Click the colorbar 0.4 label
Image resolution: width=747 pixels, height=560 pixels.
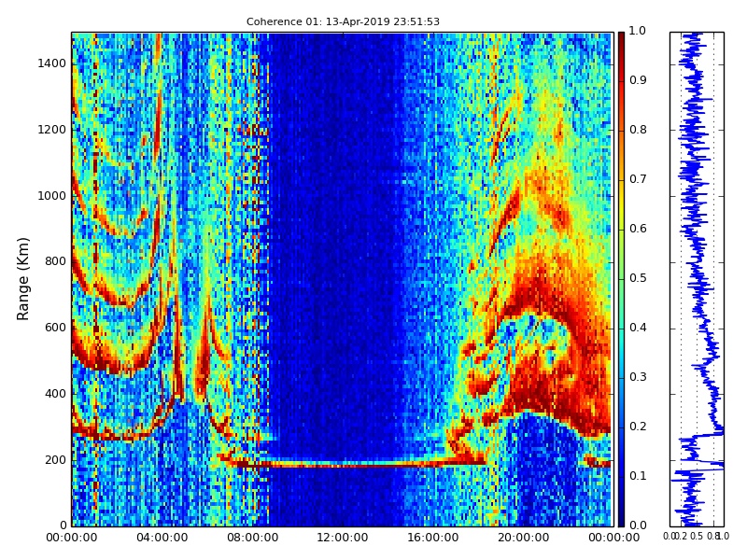click(x=638, y=328)
